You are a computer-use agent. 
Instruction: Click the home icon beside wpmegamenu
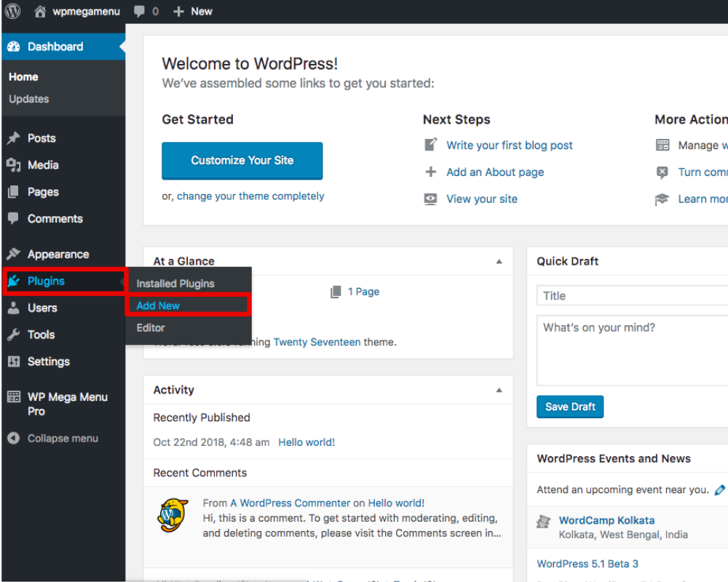point(40,11)
